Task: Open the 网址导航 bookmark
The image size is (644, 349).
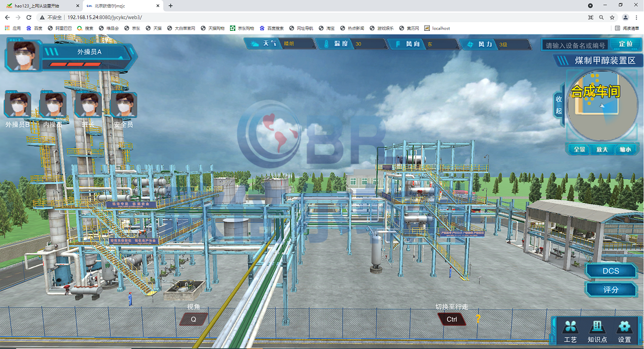Action: tap(301, 29)
